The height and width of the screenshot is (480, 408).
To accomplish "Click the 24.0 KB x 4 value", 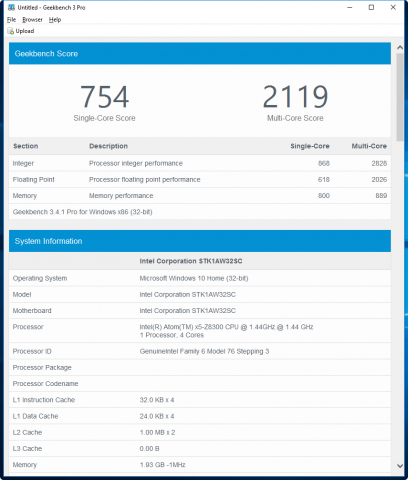I will 157,416.
